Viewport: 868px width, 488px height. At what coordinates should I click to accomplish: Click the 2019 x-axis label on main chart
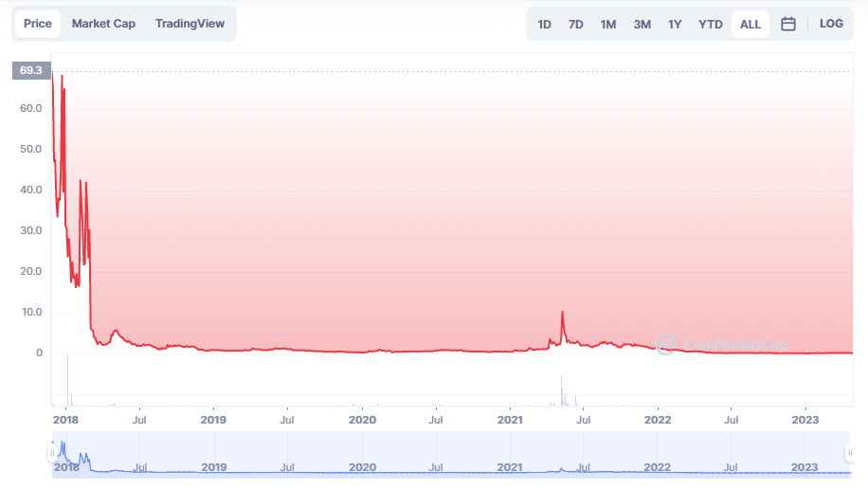[x=213, y=420]
